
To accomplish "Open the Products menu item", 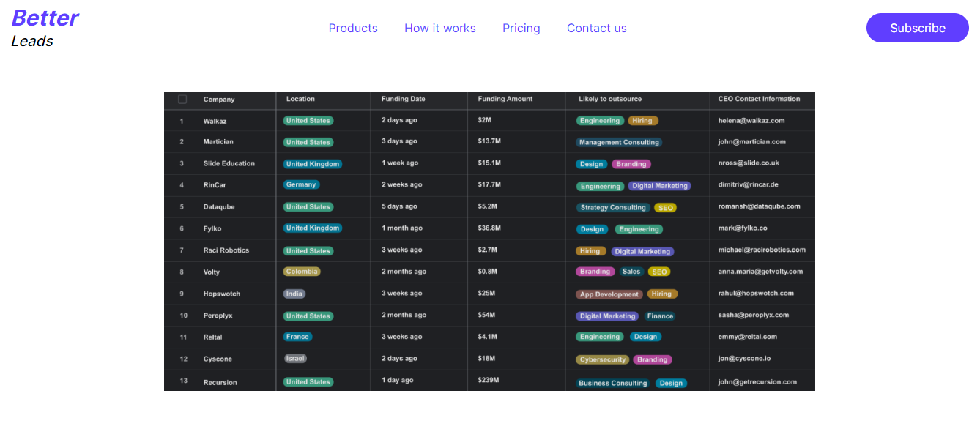I will click(353, 28).
